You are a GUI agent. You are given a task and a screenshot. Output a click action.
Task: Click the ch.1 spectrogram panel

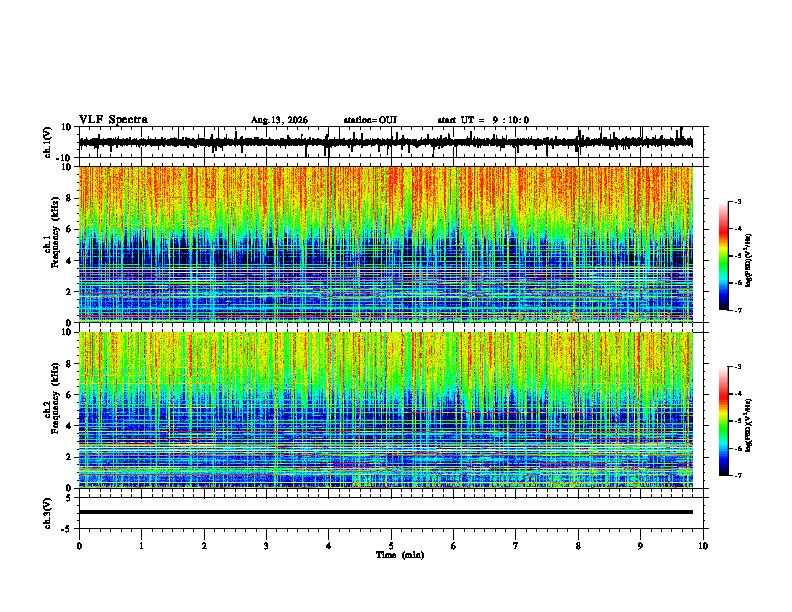[386, 244]
